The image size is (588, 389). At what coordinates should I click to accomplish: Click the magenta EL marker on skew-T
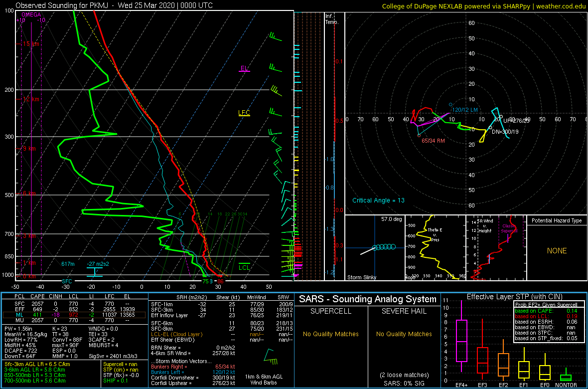(244, 68)
